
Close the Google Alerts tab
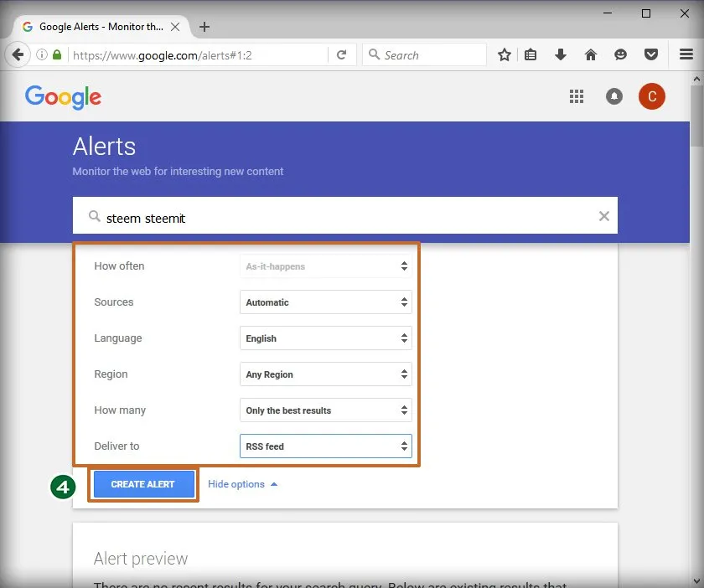[x=175, y=27]
